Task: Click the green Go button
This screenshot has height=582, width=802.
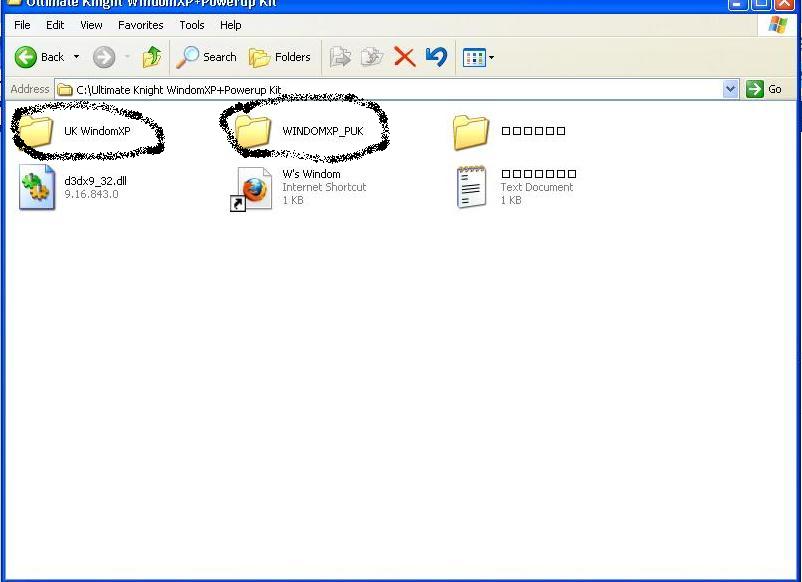Action: coord(764,89)
